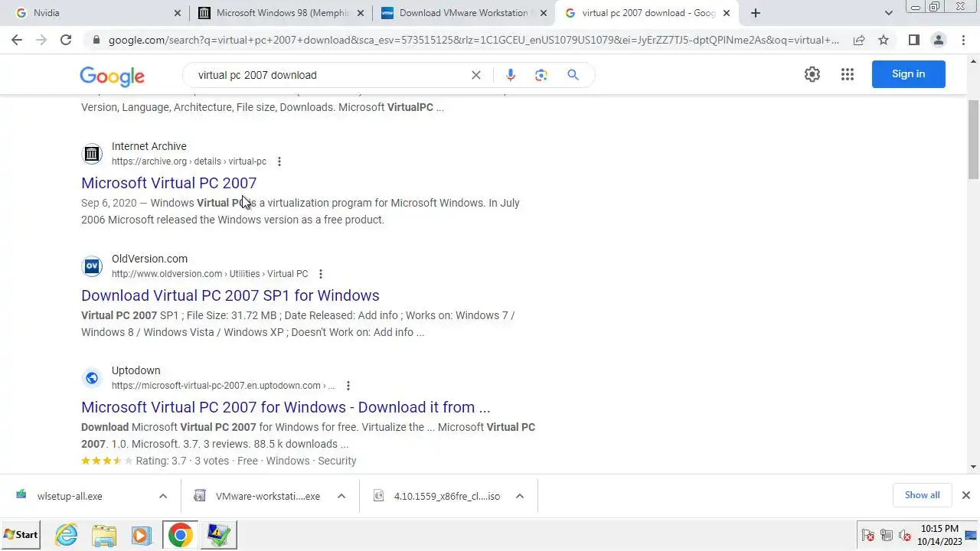Click the Internet Archive favicon
The height and width of the screenshot is (551, 980).
tap(92, 154)
